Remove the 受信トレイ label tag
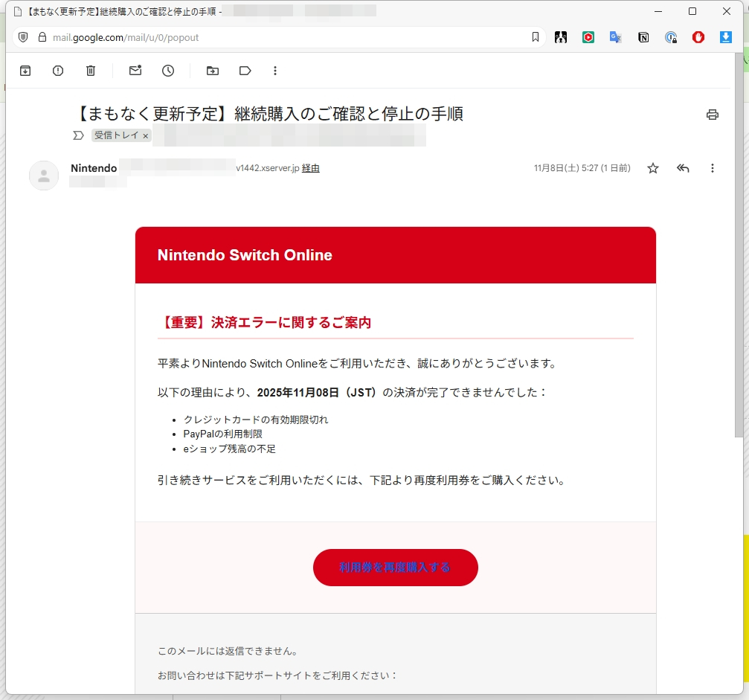This screenshot has height=700, width=749. (144, 135)
